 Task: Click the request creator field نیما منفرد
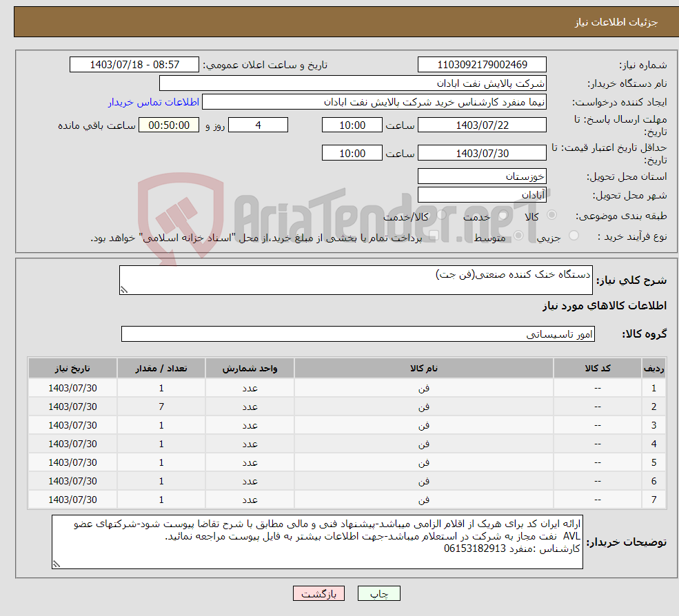374,102
